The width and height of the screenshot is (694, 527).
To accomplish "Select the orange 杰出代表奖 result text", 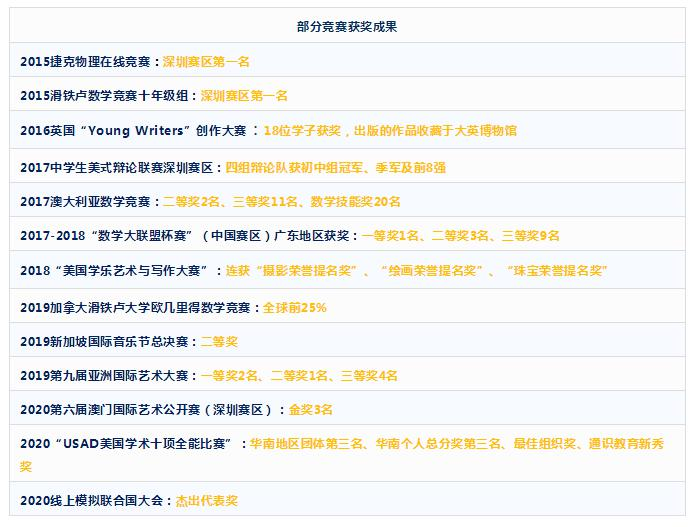I will point(207,501).
